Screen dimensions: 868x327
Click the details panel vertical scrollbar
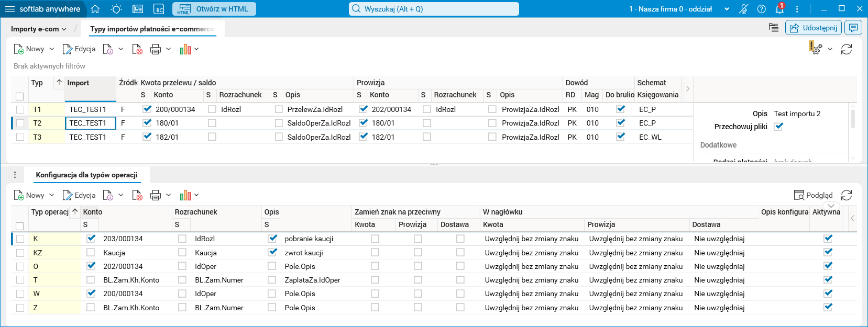[x=853, y=119]
